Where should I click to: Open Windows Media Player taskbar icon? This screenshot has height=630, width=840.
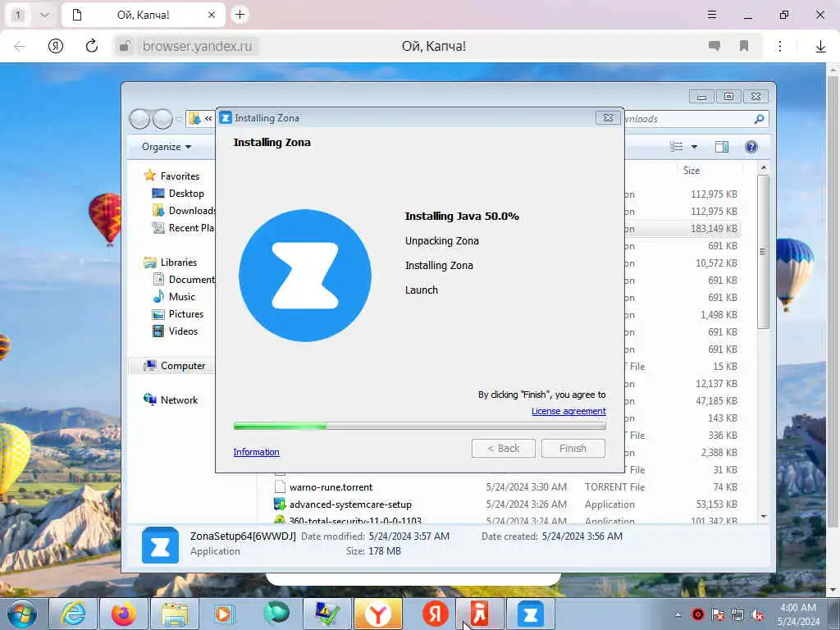coord(225,614)
